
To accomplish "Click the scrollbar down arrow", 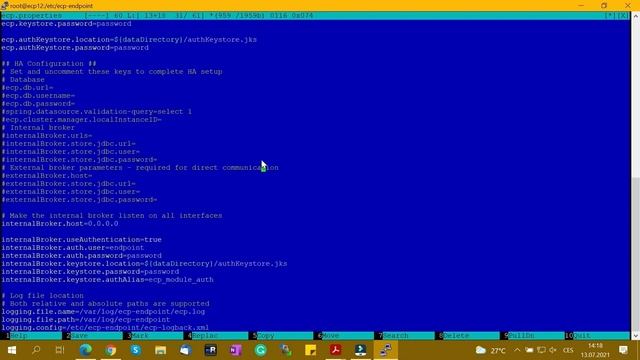I will [x=635, y=336].
